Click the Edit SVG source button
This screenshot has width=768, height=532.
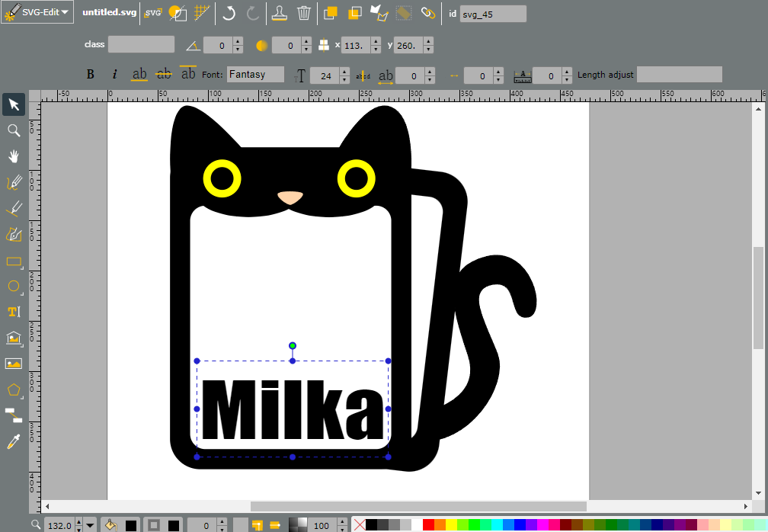click(x=153, y=13)
